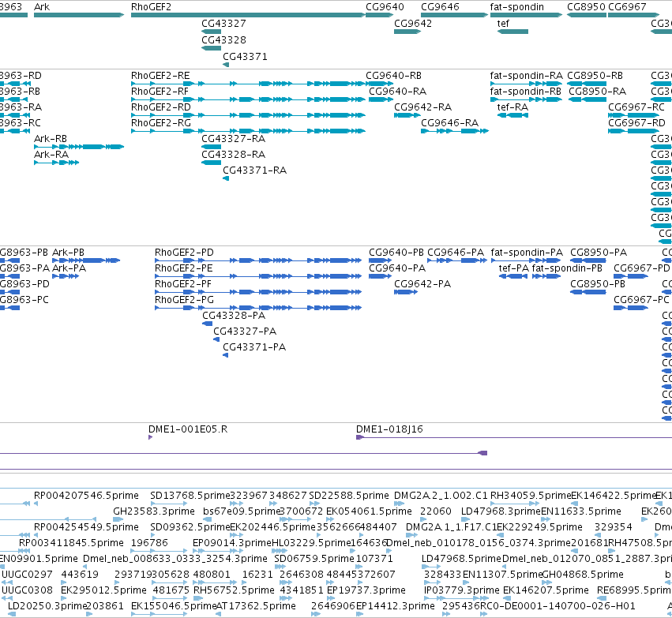672x618 pixels.
Task: Click EST GH04868.5prime
Action: [x=583, y=575]
